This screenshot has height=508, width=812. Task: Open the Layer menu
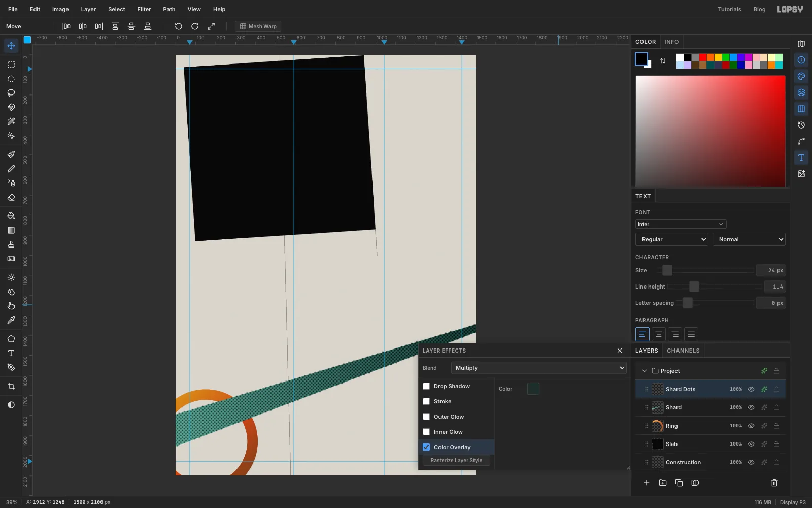pos(88,9)
